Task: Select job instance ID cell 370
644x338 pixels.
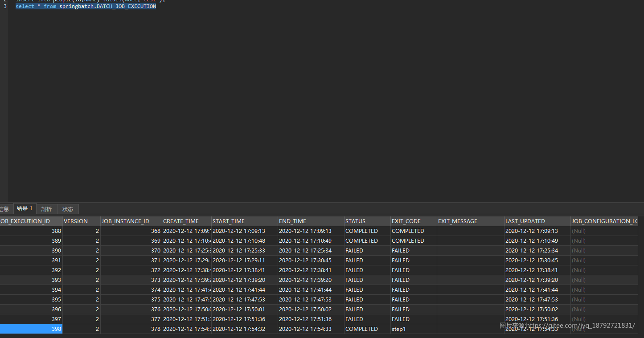Action: (x=131, y=251)
